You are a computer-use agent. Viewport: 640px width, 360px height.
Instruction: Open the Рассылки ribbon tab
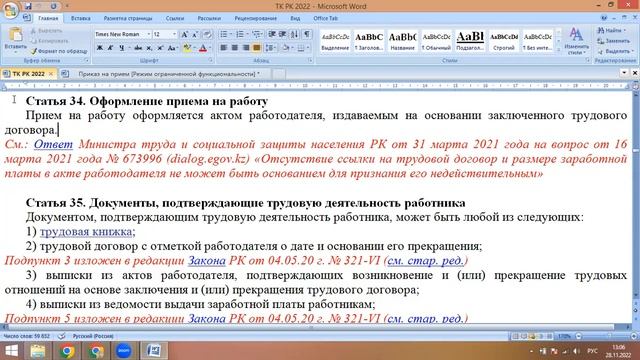pyautogui.click(x=209, y=18)
